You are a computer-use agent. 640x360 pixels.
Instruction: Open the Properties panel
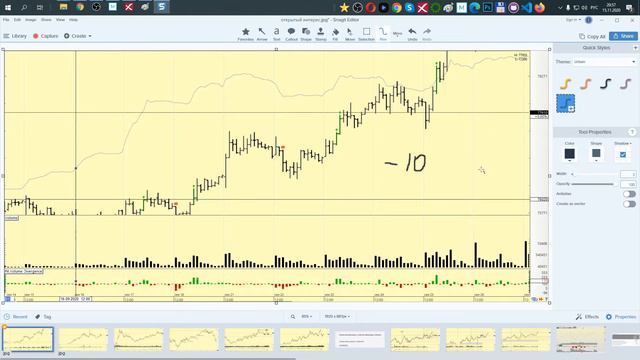click(621, 317)
